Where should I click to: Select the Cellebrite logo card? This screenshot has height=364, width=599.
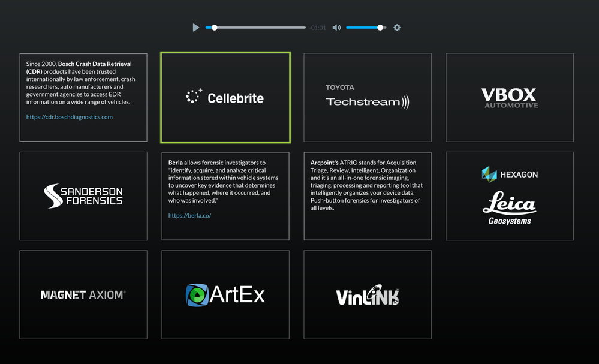(x=225, y=97)
